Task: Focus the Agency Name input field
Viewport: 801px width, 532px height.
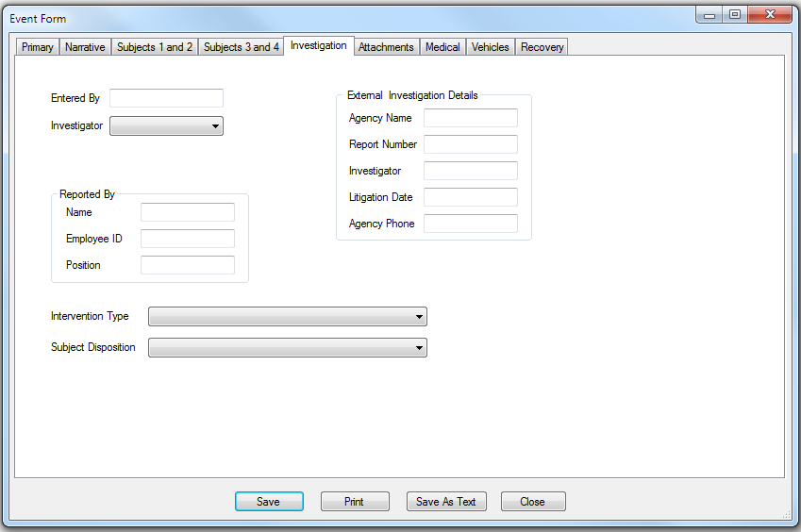Action: [470, 118]
